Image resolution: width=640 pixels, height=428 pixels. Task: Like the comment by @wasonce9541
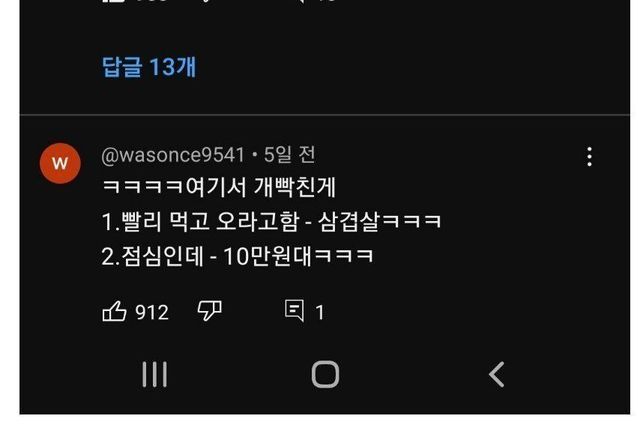click(114, 312)
